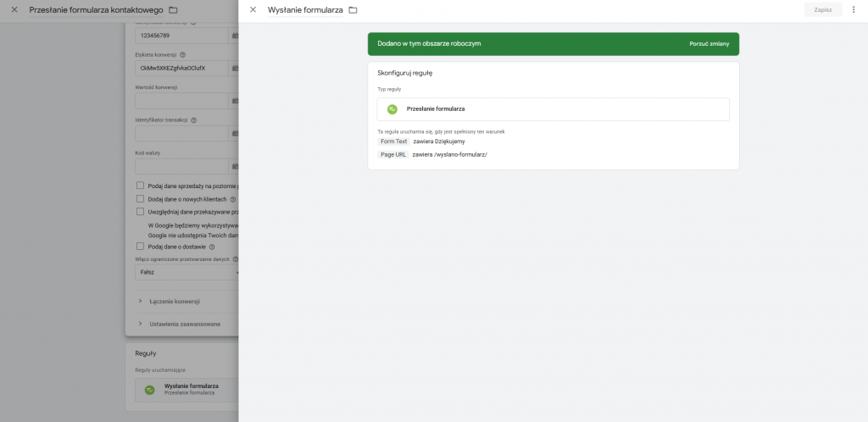
Task: Open help icon next to Podaj dane o dostawie
Action: point(212,247)
